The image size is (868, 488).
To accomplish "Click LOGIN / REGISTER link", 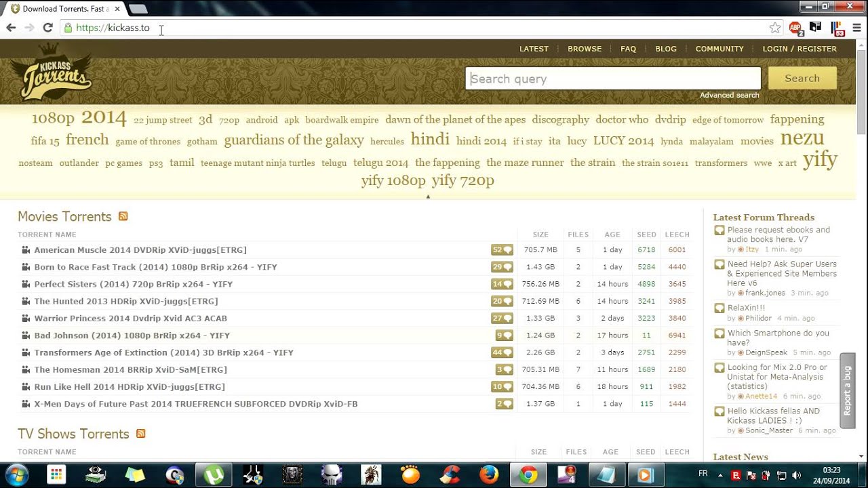I will point(800,49).
